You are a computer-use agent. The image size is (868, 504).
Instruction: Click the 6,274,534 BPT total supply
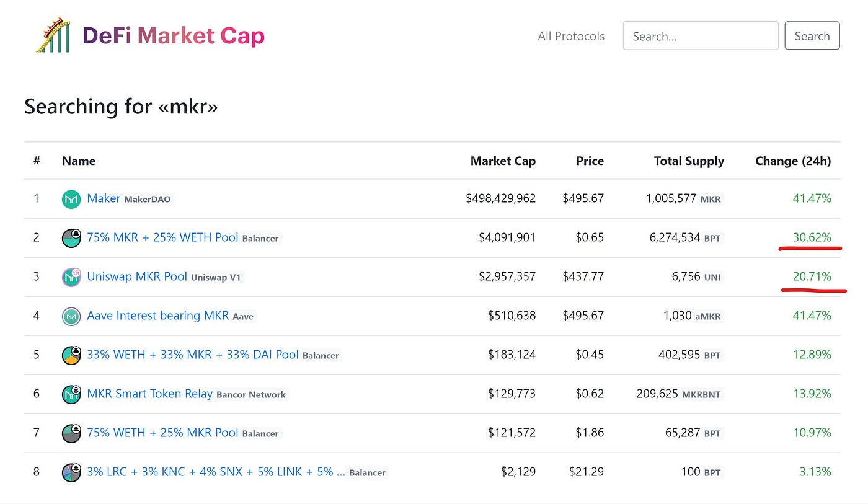pos(687,238)
